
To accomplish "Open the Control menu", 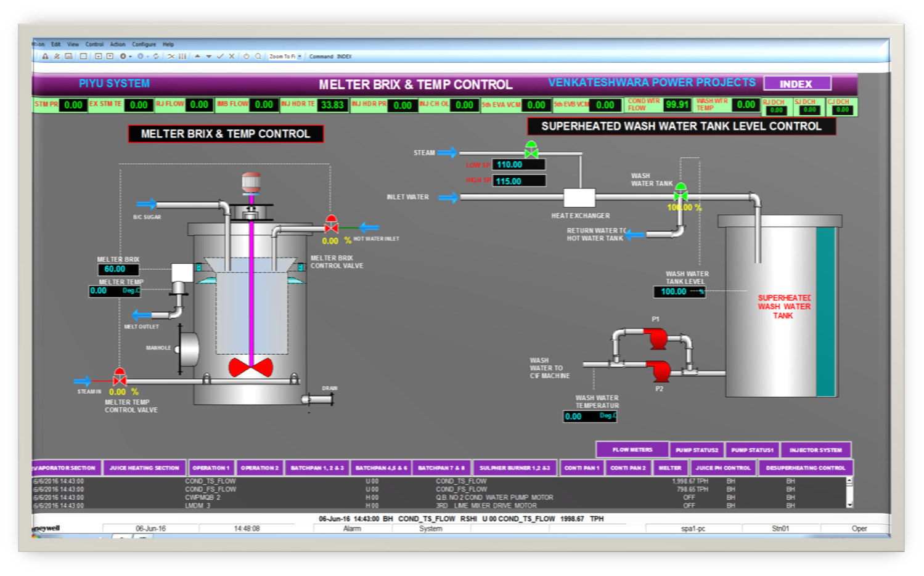I will point(94,44).
